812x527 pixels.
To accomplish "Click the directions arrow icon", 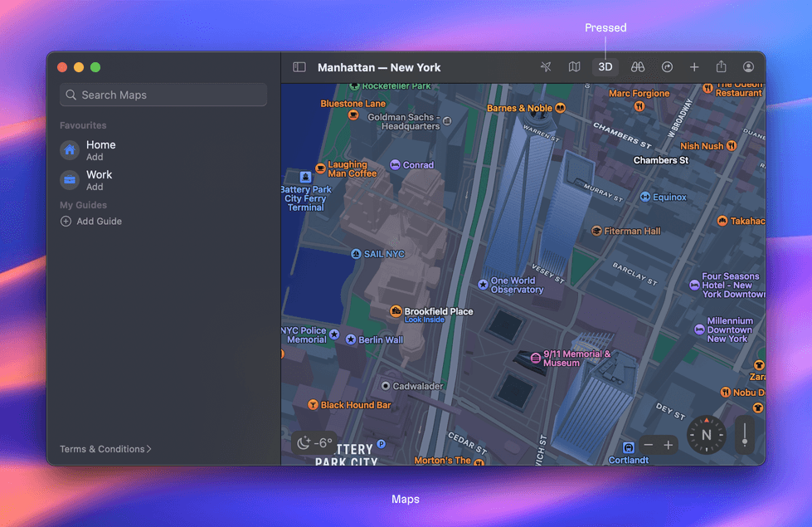I will click(667, 67).
